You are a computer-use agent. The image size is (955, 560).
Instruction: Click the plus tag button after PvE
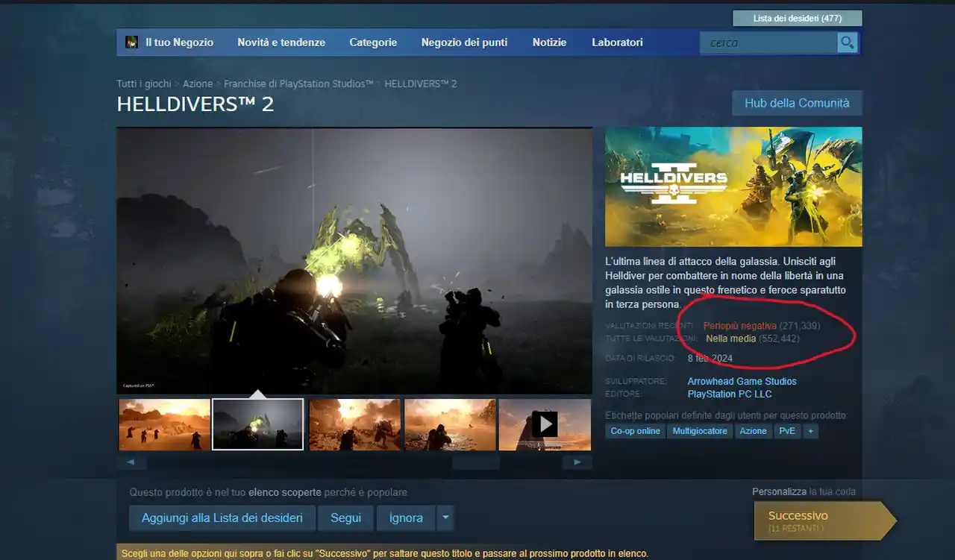810,431
